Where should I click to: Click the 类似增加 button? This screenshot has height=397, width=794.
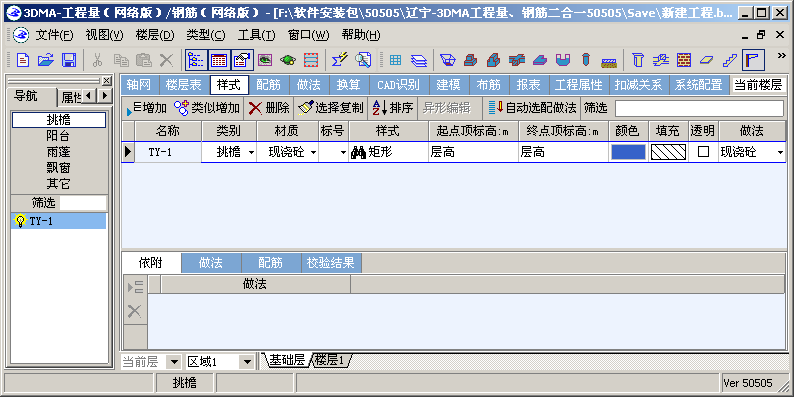(207, 108)
